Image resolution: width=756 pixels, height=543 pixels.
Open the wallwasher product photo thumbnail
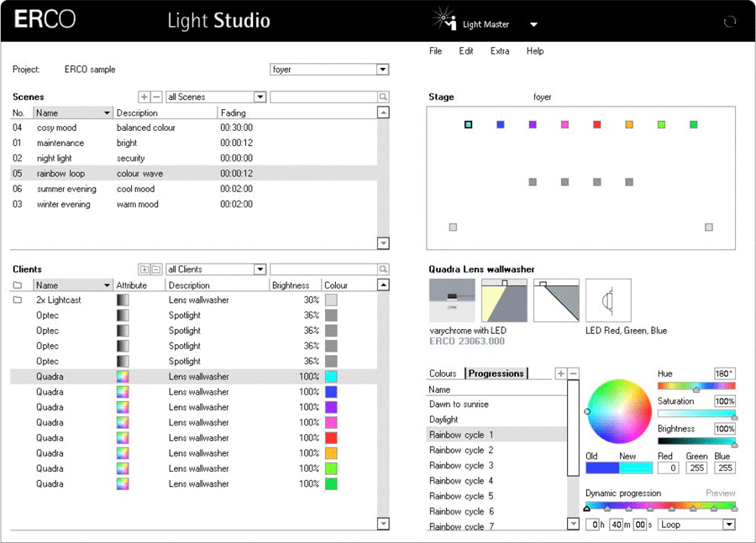[452, 300]
